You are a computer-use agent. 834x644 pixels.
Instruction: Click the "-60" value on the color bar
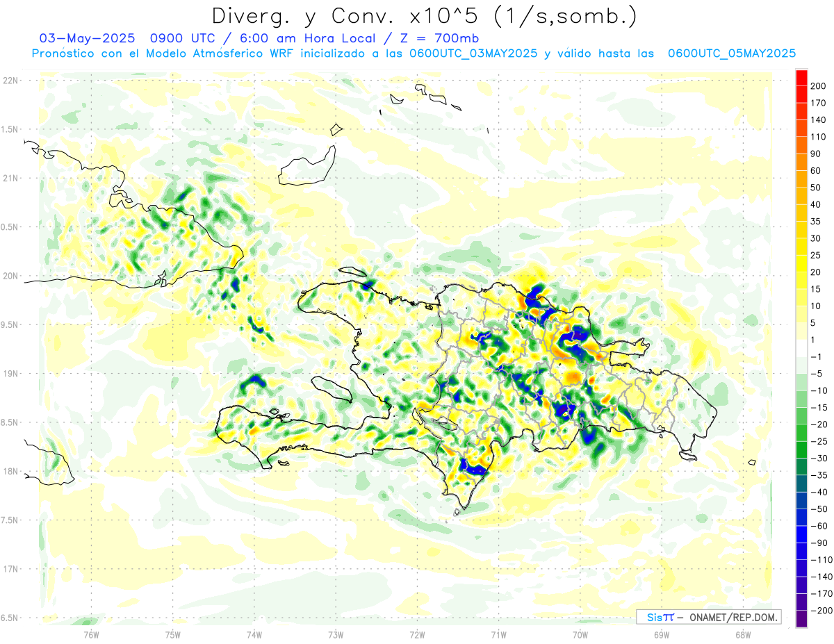click(x=818, y=526)
